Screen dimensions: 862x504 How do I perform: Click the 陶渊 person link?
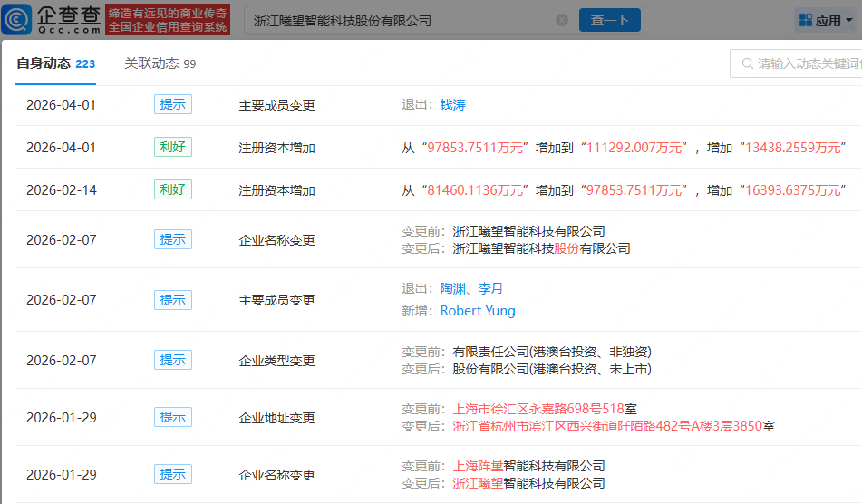452,288
